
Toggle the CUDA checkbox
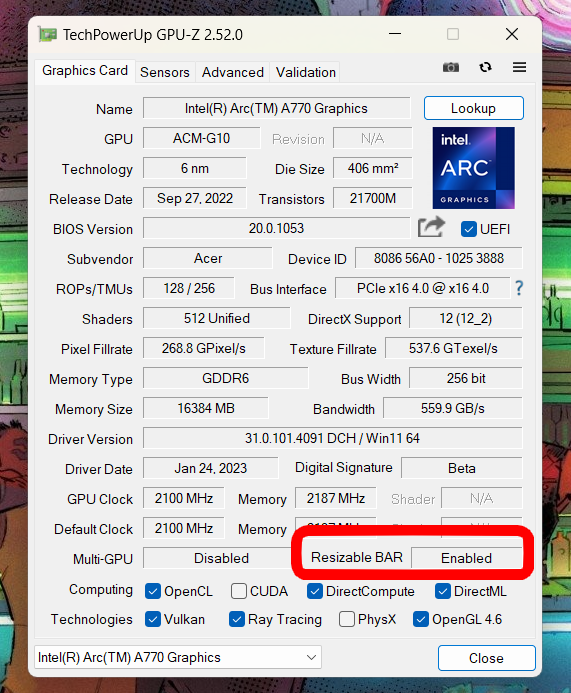tap(239, 591)
